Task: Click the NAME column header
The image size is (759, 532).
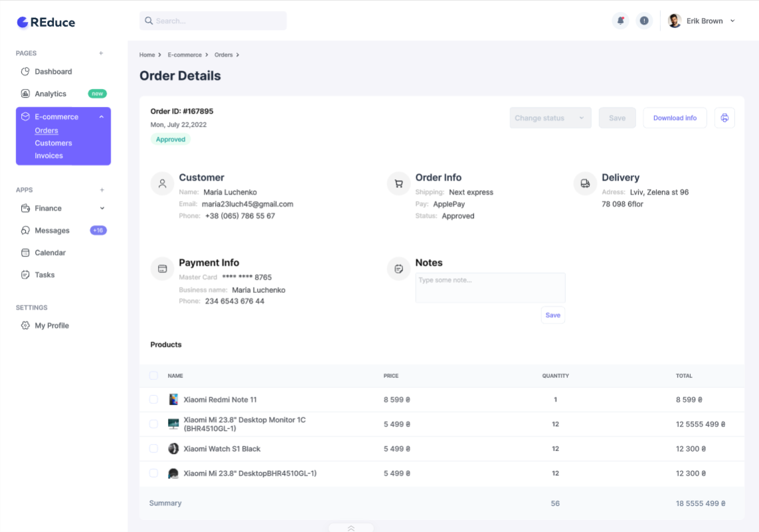Action: click(175, 376)
